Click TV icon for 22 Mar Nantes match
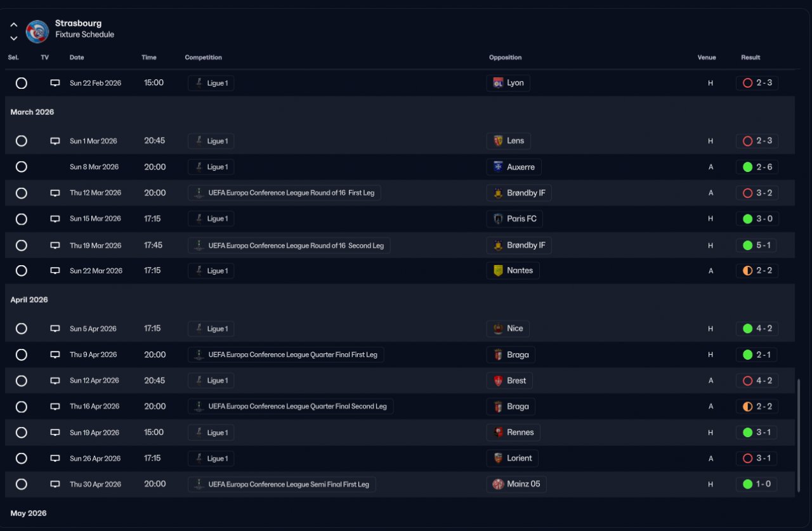Screen dimensions: 812x531 [55, 271]
